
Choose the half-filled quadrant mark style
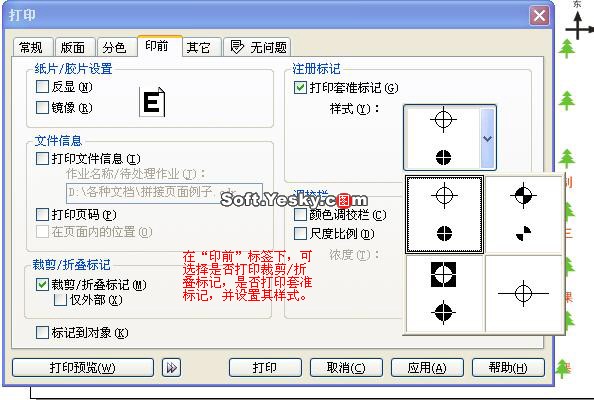coord(524,214)
